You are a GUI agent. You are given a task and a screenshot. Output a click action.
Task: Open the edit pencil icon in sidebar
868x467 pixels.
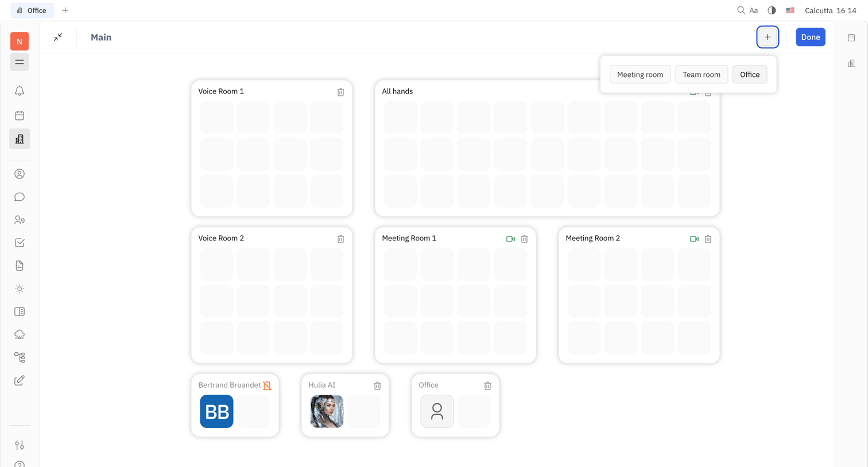[20, 380]
